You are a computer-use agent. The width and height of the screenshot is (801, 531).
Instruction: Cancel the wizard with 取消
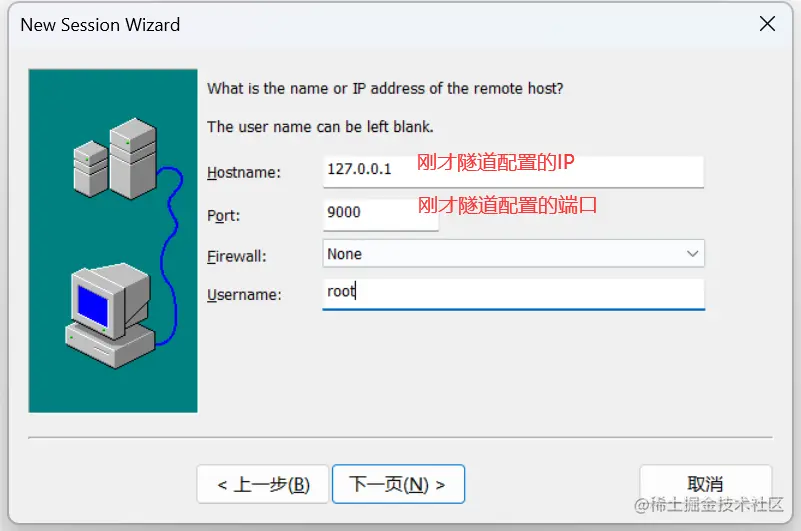click(705, 483)
